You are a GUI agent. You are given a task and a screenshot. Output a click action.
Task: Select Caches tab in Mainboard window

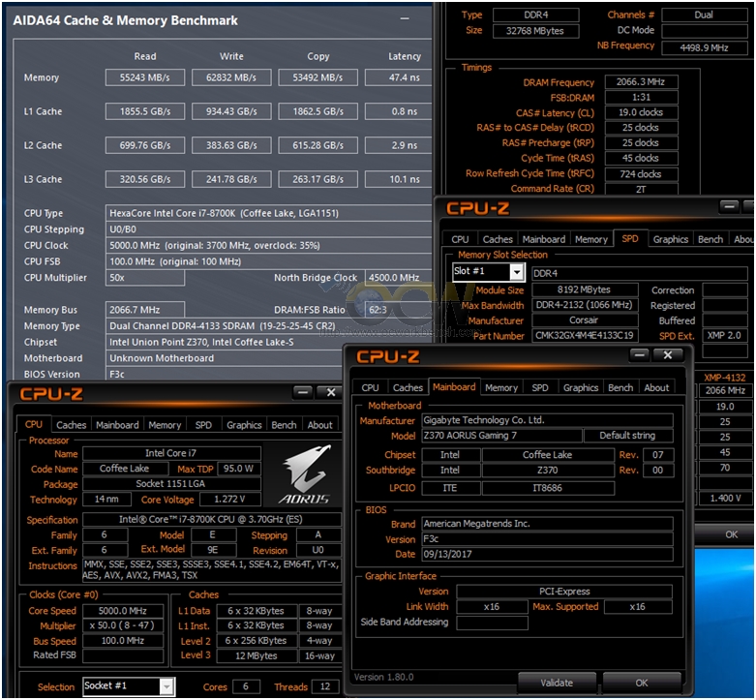(408, 387)
